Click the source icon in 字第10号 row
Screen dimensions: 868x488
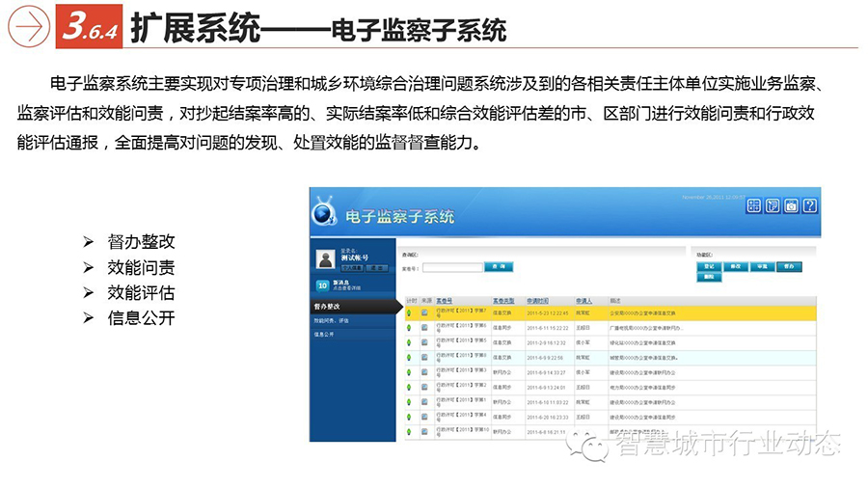(424, 431)
